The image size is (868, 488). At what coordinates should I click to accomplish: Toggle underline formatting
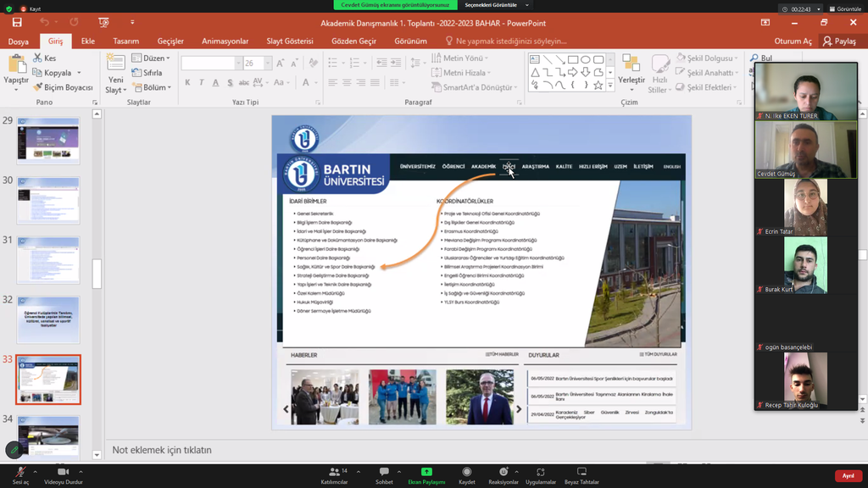[x=215, y=82]
